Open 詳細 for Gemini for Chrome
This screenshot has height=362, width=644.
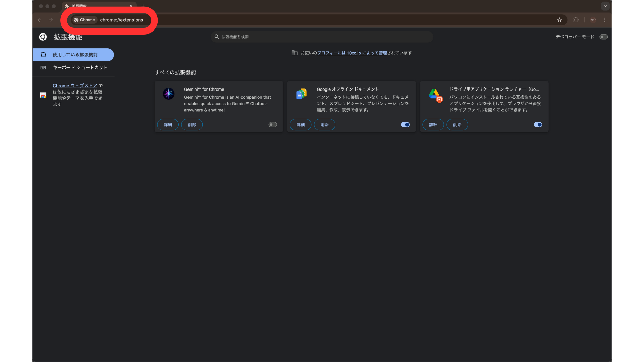(168, 125)
